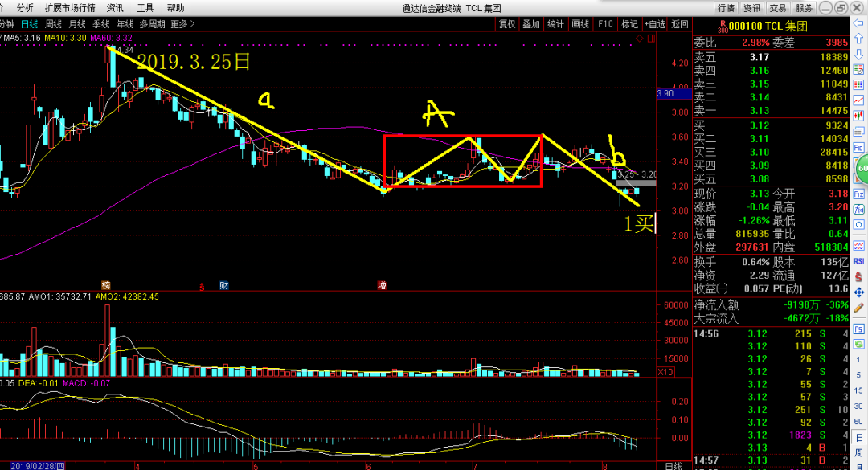Image resolution: width=868 pixels, height=470 pixels.
Task: Click the blue four-way move icon
Action: coord(858,292)
